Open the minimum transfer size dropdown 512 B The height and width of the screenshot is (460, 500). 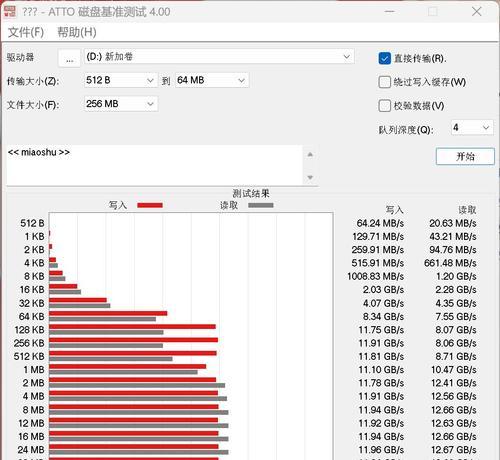tap(120, 80)
